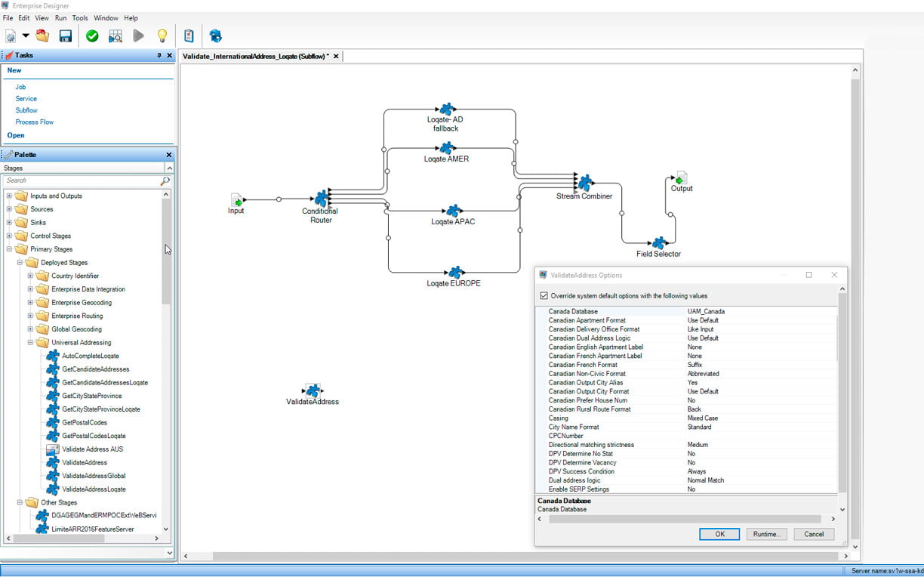The image size is (924, 577).
Task: Validate the flow with the green checkmark icon
Action: (92, 35)
